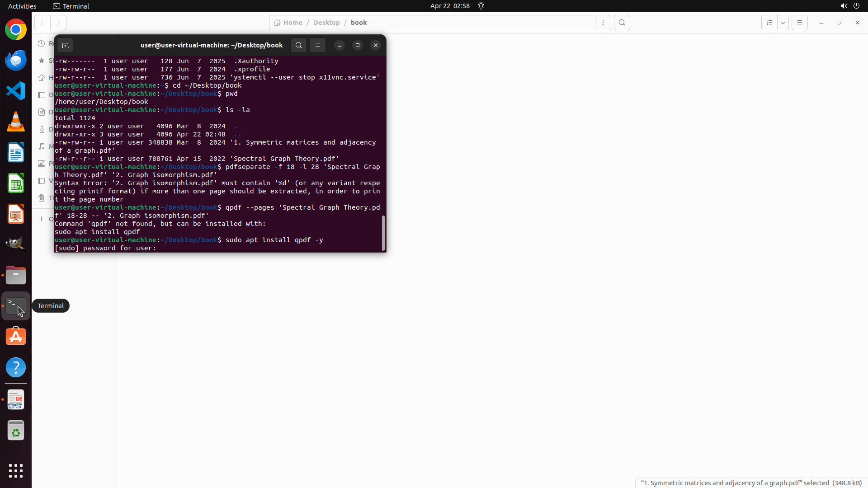Navigate to Desktop in the path bar
The width and height of the screenshot is (868, 488).
click(x=326, y=23)
